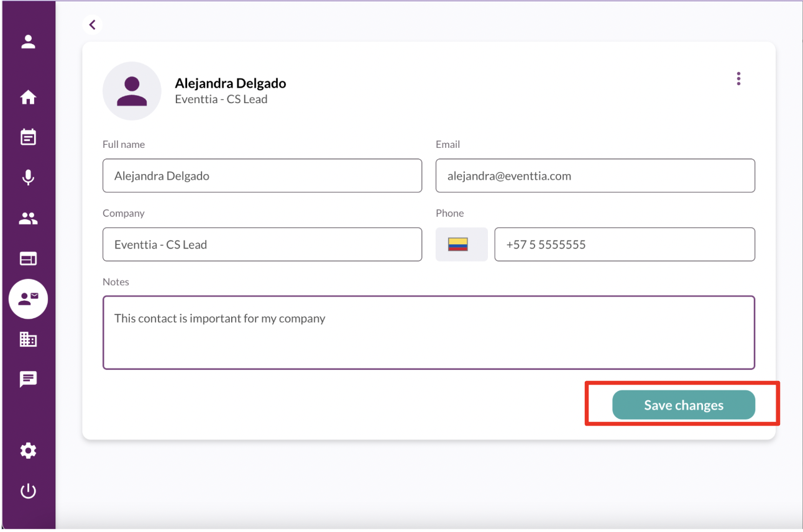Click the power logout icon

28,491
